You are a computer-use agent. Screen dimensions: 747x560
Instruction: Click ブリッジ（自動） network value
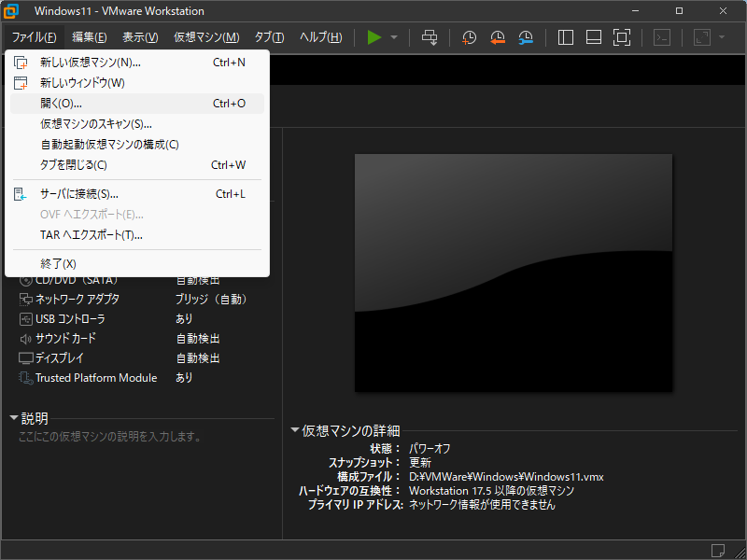pyautogui.click(x=212, y=299)
